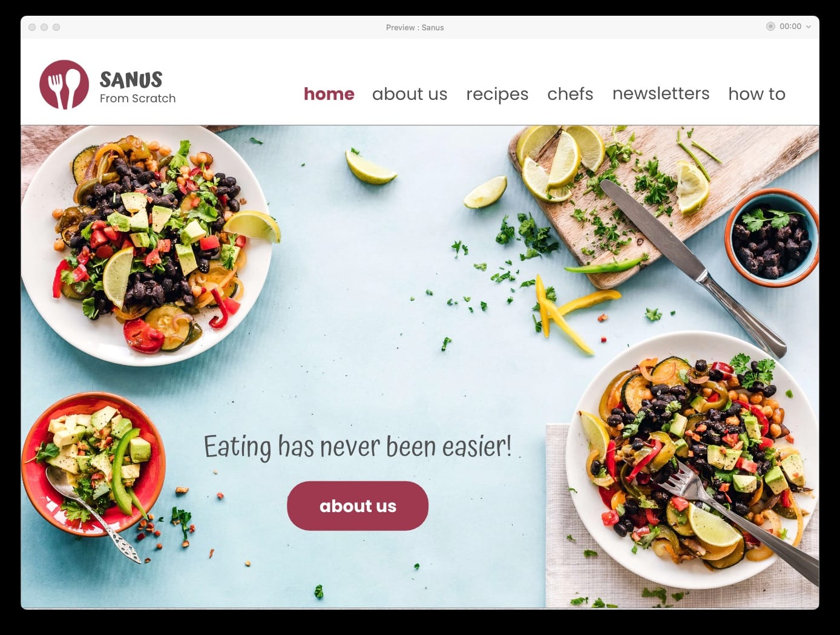The width and height of the screenshot is (840, 635).
Task: Click the Preview : Sanus window title
Action: click(x=415, y=27)
